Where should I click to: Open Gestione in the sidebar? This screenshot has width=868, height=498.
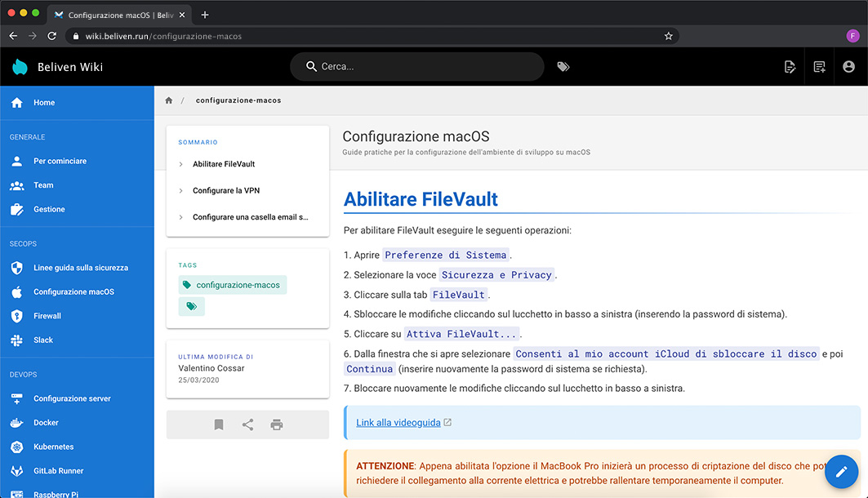pos(77,209)
